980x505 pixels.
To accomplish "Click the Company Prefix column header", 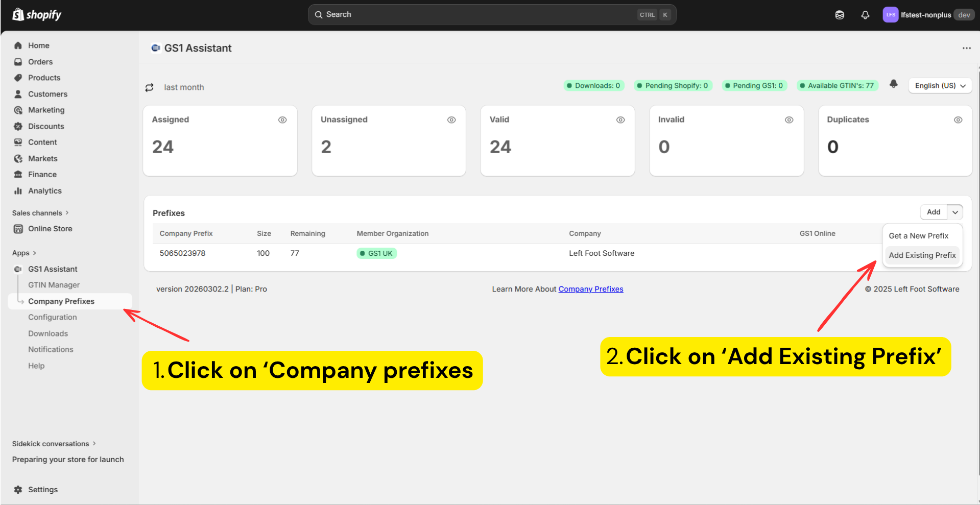I will click(186, 233).
